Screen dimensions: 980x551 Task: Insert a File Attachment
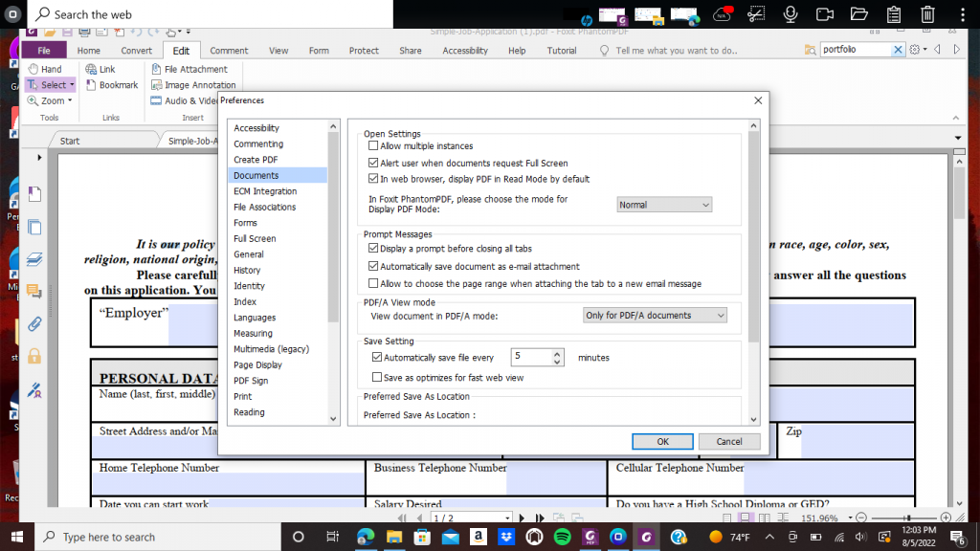[x=189, y=69]
